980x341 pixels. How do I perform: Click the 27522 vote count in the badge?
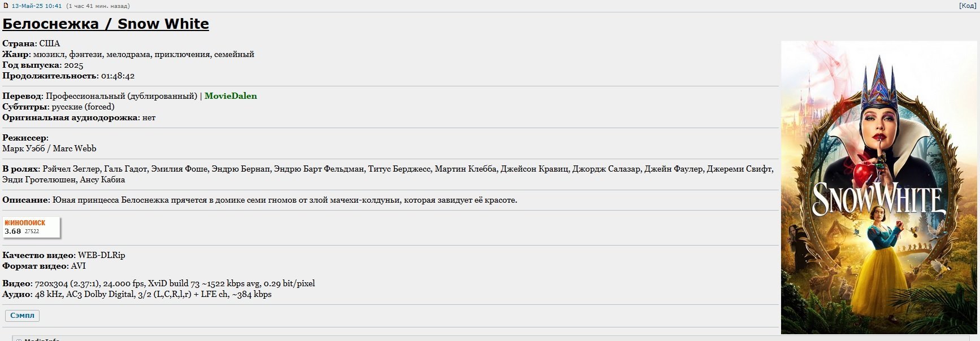[32, 231]
